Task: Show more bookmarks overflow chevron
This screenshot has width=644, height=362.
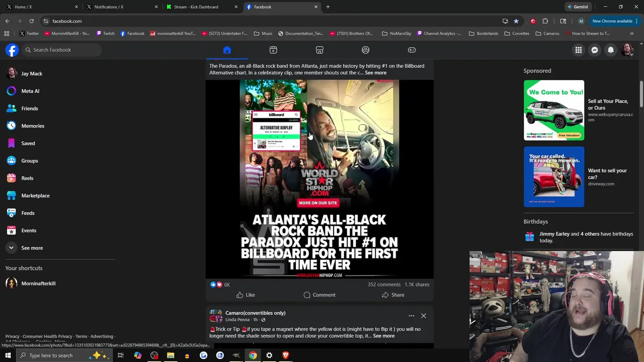Action: (x=632, y=34)
